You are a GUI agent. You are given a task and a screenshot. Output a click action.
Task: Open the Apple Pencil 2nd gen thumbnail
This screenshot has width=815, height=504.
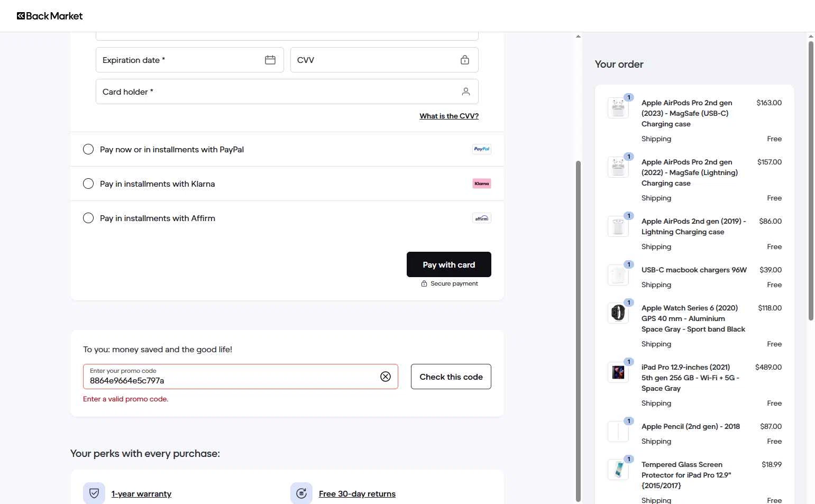618,432
